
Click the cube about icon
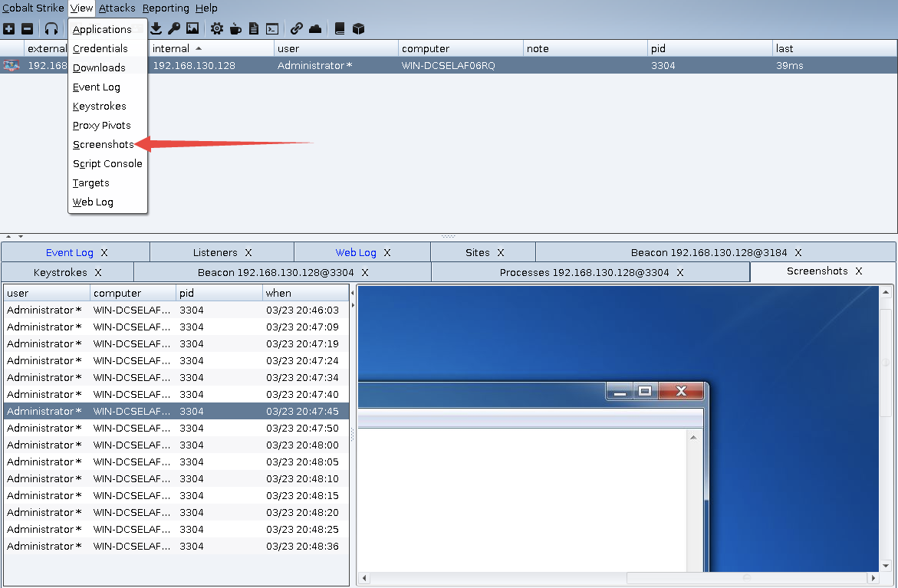[x=359, y=28]
